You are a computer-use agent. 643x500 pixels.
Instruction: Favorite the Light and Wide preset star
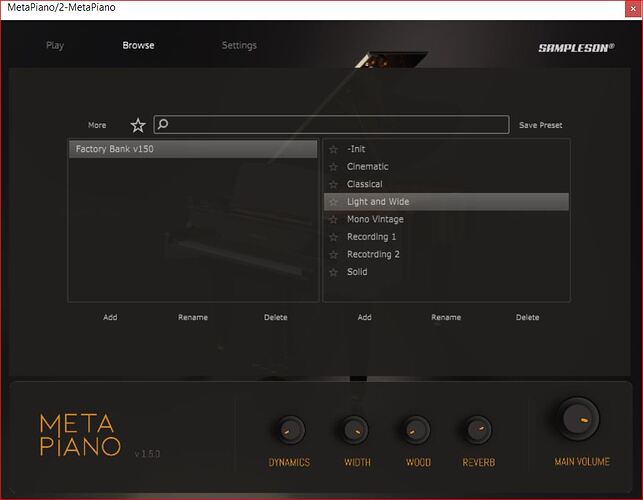[333, 202]
